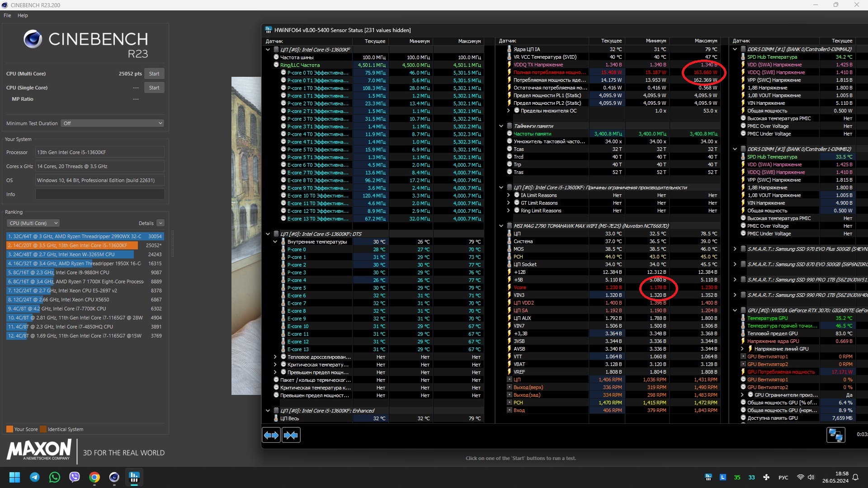The width and height of the screenshot is (868, 488).
Task: Open Telegram from the taskbar
Action: click(x=35, y=477)
